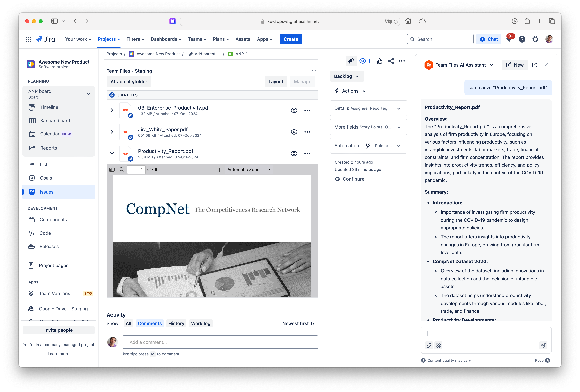Click the share issue icon
This screenshot has height=392, width=580.
click(391, 61)
